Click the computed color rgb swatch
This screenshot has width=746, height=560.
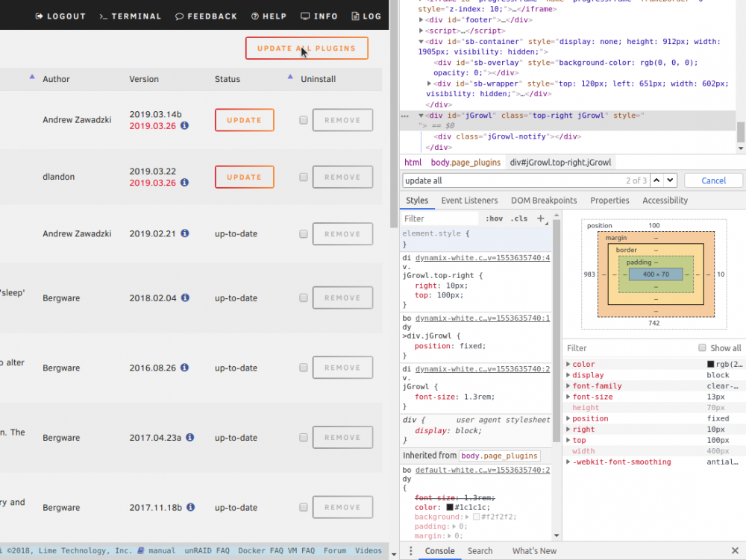pos(710,364)
